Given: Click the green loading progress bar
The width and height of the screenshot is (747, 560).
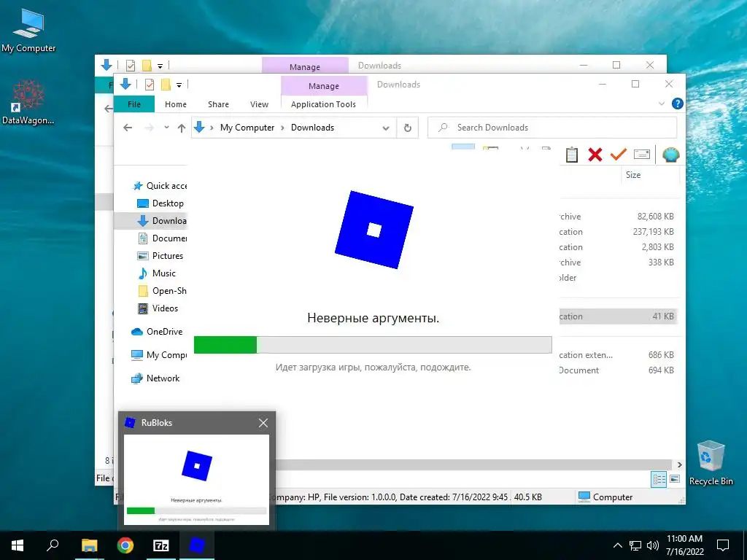Looking at the screenshot, I should pyautogui.click(x=373, y=345).
